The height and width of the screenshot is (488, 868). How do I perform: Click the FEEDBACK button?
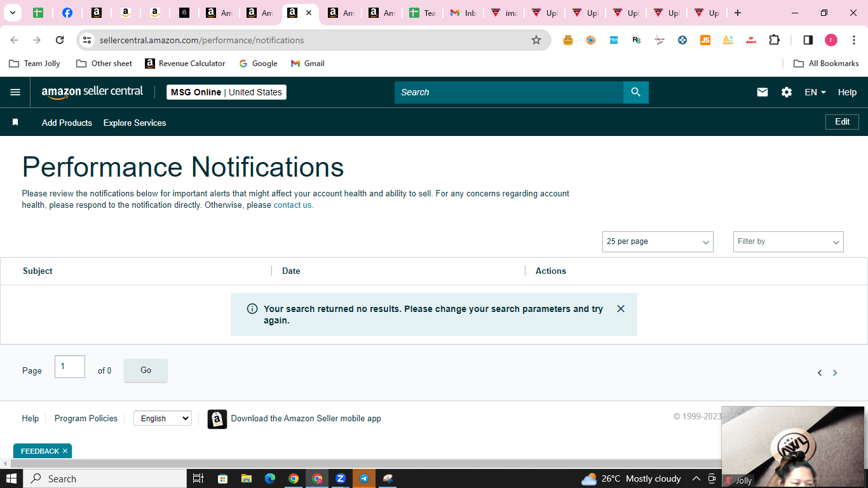point(39,451)
